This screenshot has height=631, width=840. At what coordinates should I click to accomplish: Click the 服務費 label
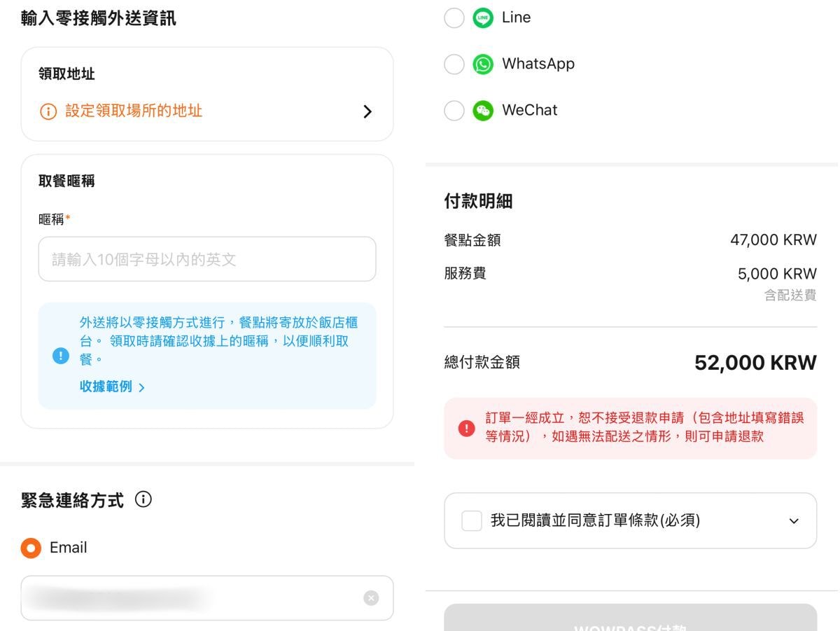click(x=465, y=274)
